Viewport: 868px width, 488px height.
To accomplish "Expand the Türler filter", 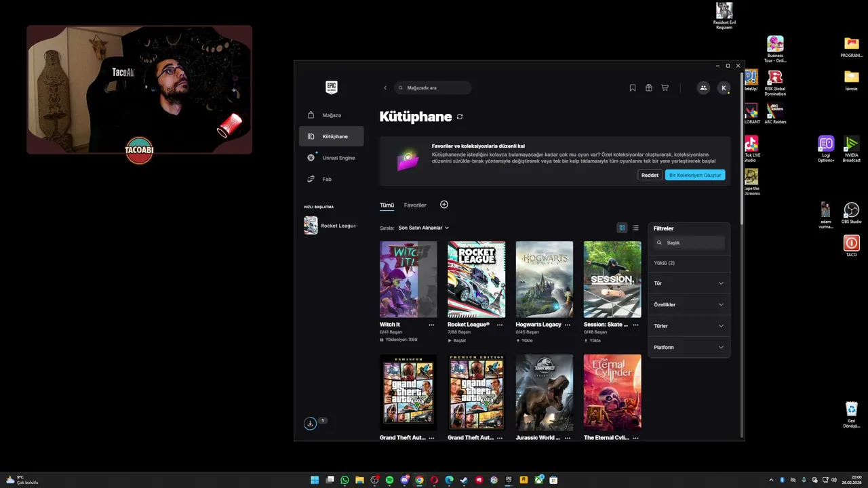I will (x=689, y=326).
